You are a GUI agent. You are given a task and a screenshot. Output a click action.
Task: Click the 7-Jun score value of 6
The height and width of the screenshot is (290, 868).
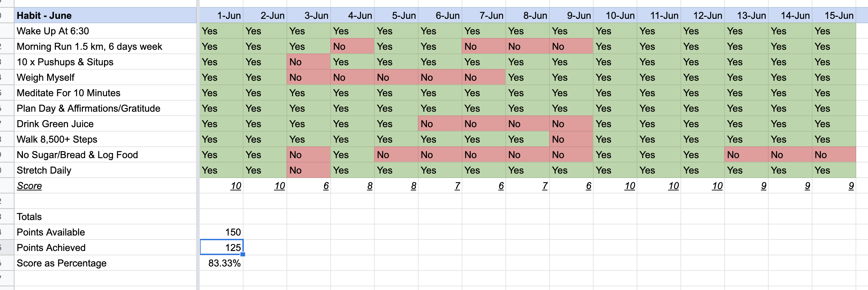(501, 186)
